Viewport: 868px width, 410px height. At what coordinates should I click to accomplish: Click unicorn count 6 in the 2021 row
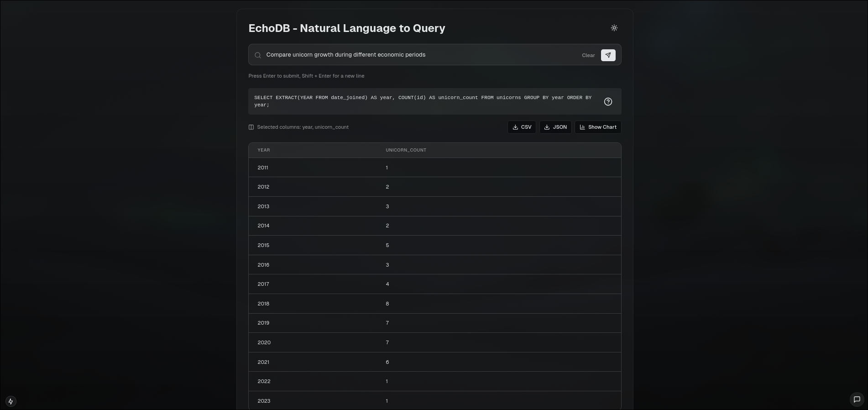pyautogui.click(x=387, y=362)
